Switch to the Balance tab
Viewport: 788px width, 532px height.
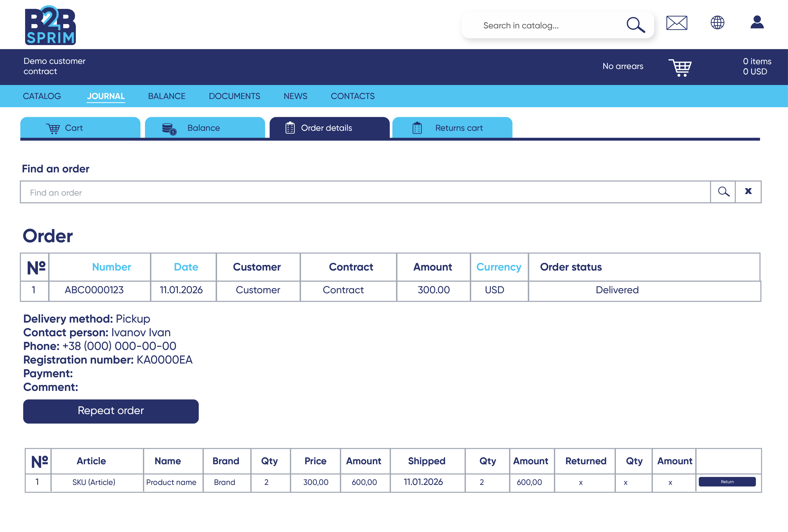205,128
